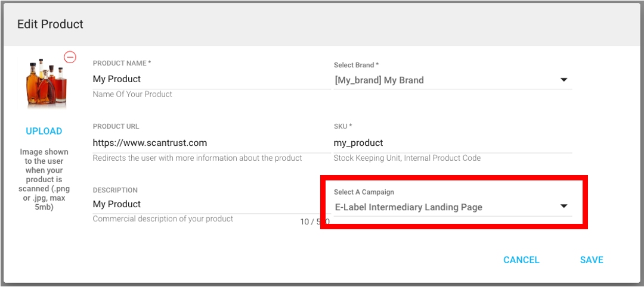Viewport: 644px width, 287px height.
Task: Click the Select Brand dropdown arrow
Action: 563,80
